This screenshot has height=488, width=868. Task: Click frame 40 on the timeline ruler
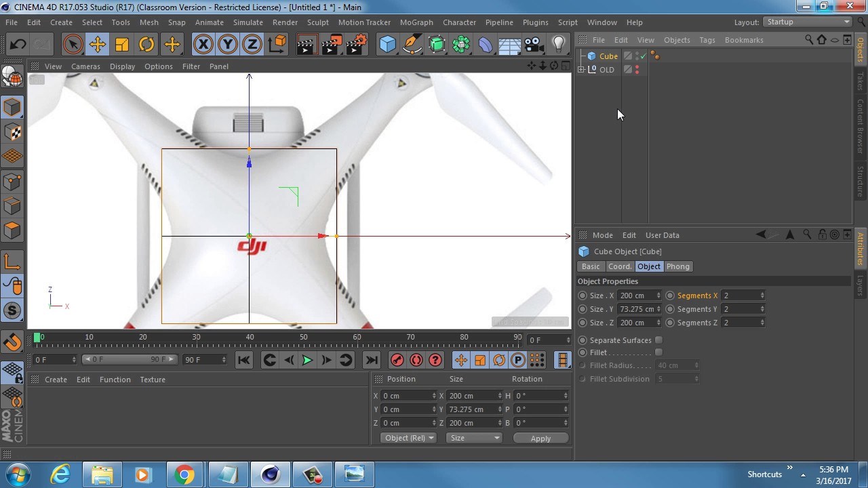pyautogui.click(x=250, y=338)
